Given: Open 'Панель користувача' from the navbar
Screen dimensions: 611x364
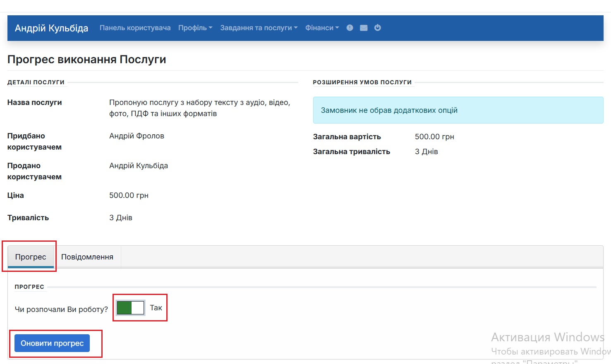Looking at the screenshot, I should pos(135,28).
